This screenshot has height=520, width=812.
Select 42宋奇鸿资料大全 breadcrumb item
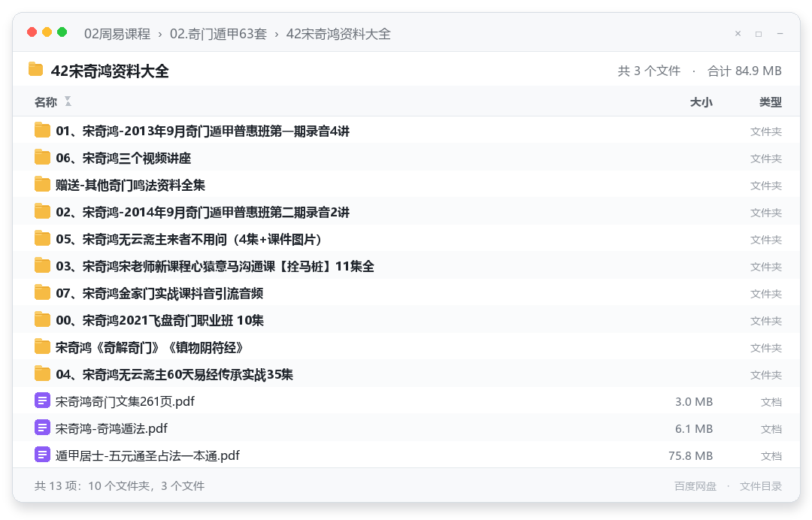click(338, 34)
